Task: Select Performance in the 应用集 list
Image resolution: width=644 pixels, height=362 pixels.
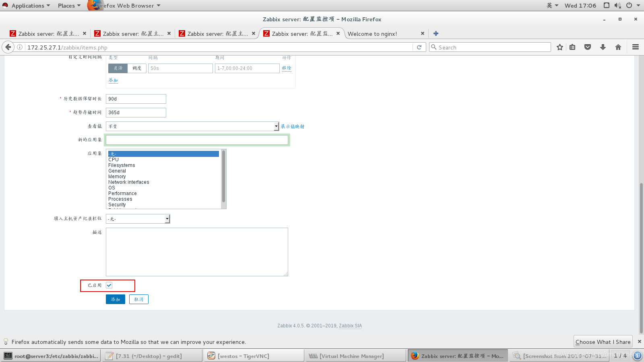Action: pos(163,193)
